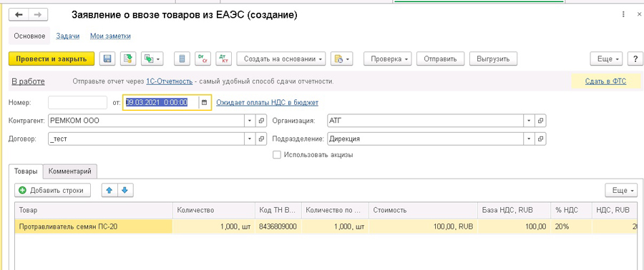Open the Контрагент record via its open icon
Viewport: 644px width, 270px height.
260,121
